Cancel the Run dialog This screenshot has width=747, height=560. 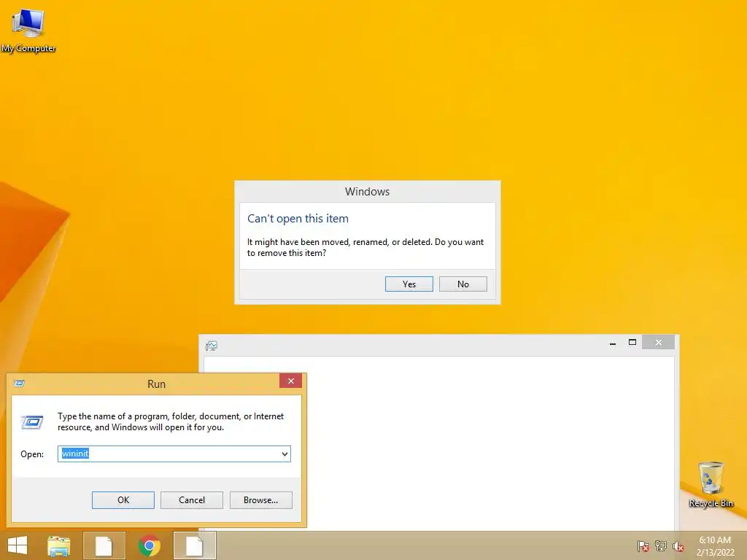192,500
